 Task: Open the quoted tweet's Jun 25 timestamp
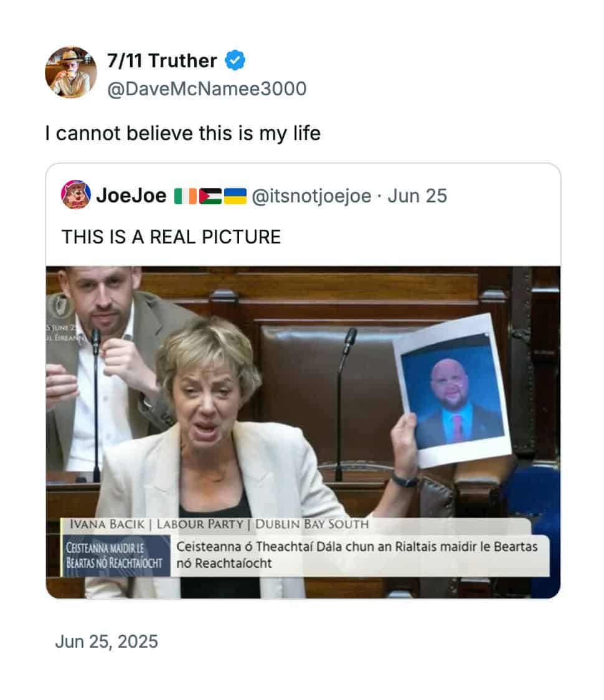coord(417,196)
